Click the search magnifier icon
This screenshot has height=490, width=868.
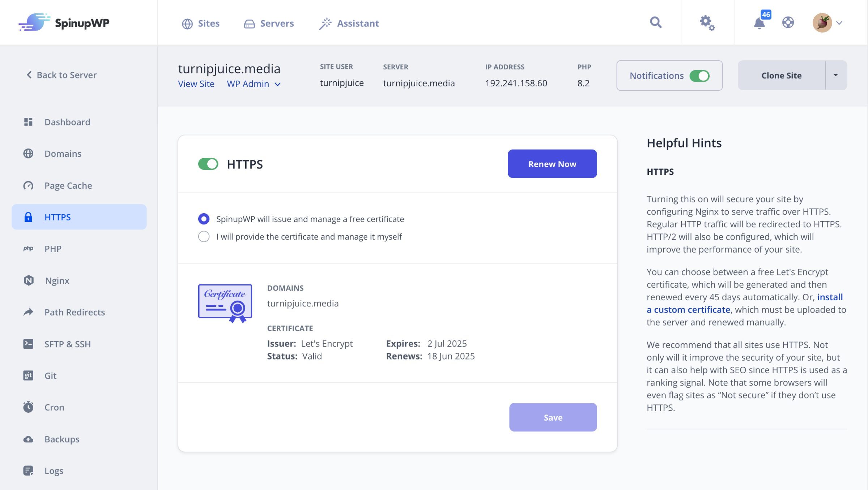655,22
